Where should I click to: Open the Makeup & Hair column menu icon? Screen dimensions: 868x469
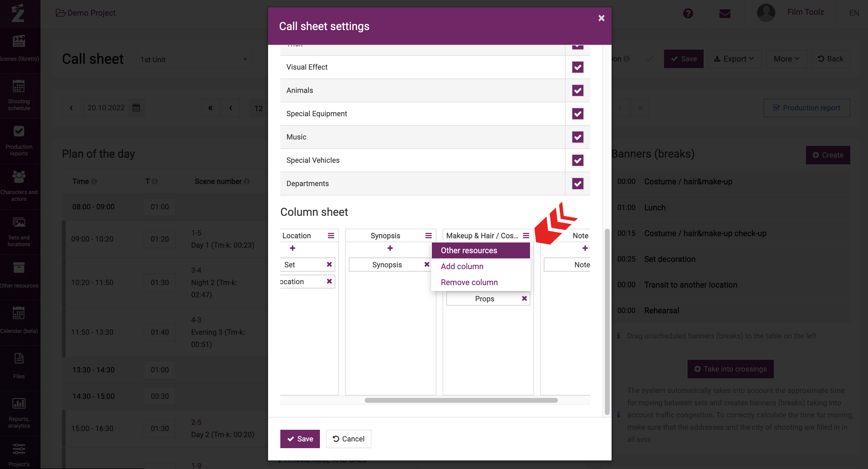pyautogui.click(x=526, y=236)
